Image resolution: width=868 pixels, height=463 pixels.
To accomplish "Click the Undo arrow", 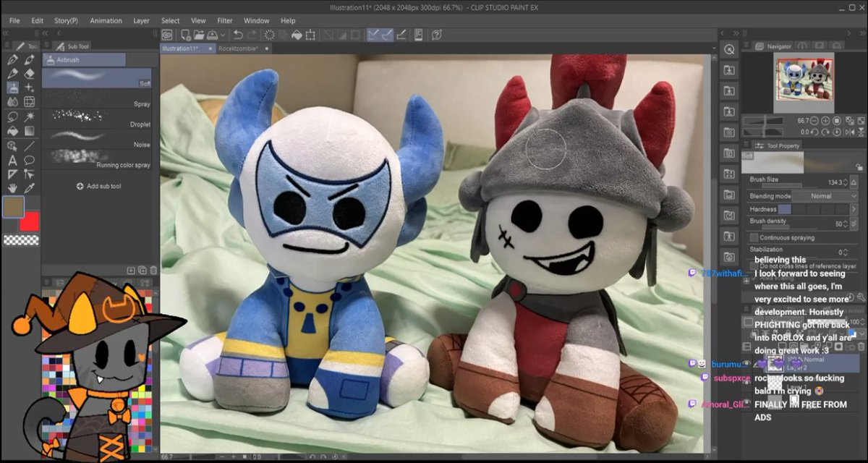I will tap(238, 34).
